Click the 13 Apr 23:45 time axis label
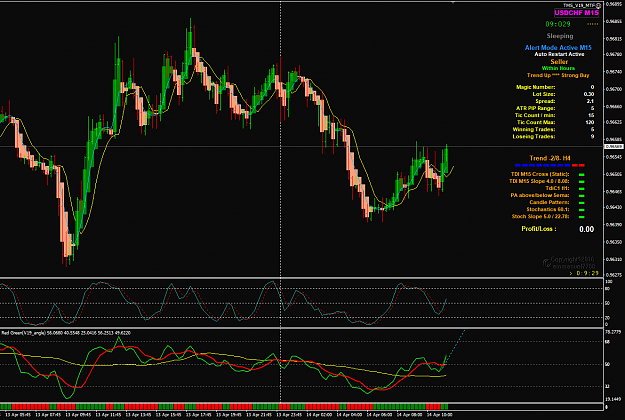The height and width of the screenshot is (420, 625). (x=289, y=415)
